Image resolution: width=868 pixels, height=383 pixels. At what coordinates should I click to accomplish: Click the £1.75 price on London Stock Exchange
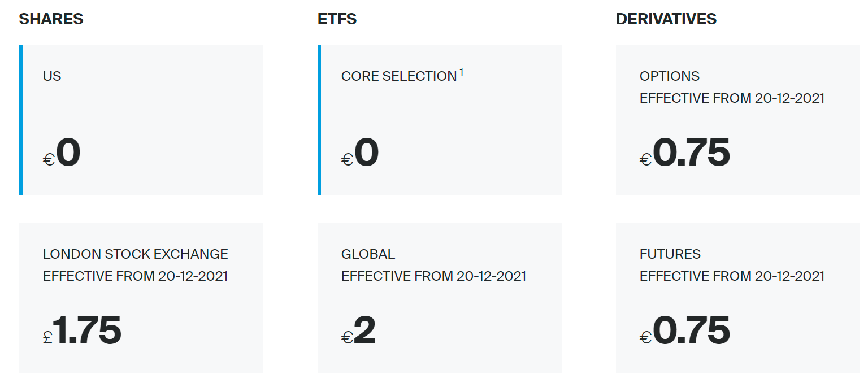(83, 330)
